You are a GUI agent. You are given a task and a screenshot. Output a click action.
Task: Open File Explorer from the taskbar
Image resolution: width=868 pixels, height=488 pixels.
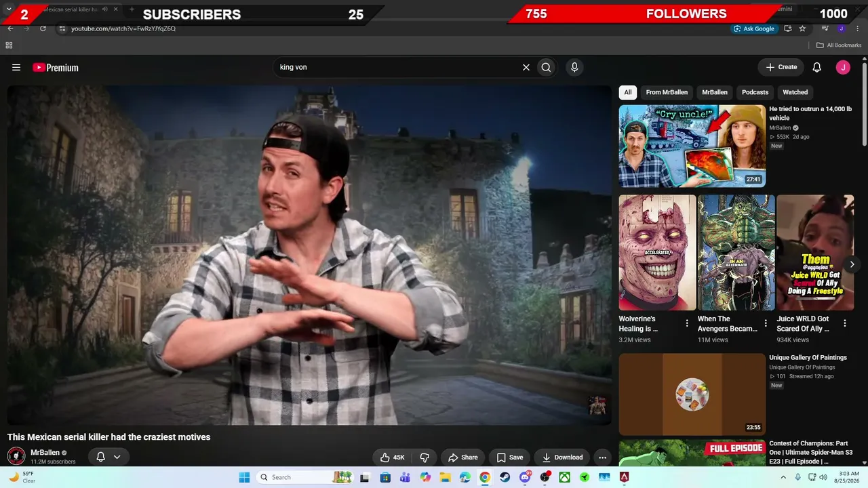click(x=445, y=477)
